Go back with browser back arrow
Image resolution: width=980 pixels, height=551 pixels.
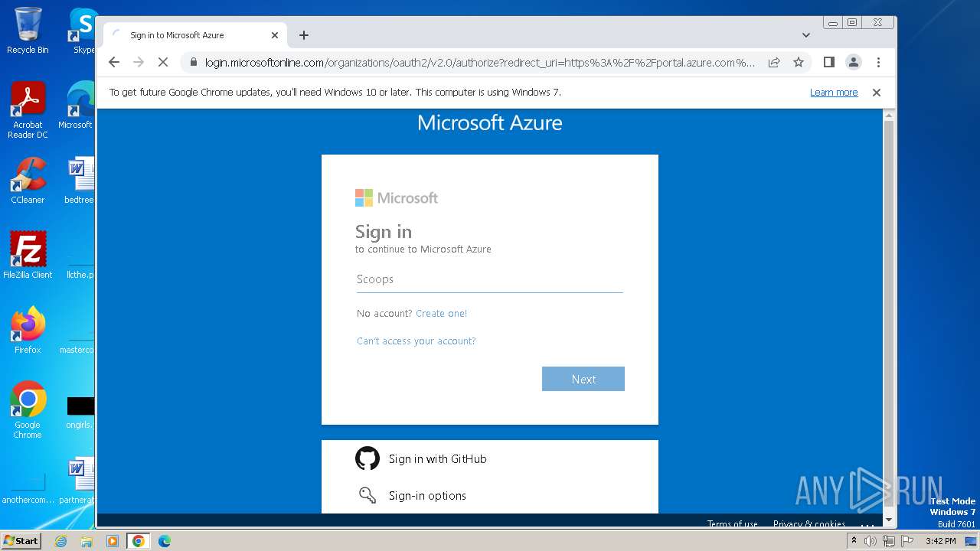point(114,63)
